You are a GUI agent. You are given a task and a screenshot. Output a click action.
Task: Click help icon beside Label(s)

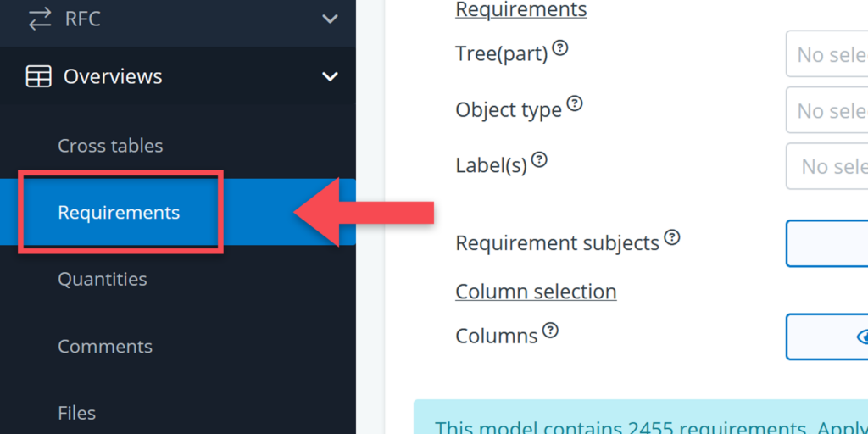[x=539, y=159]
